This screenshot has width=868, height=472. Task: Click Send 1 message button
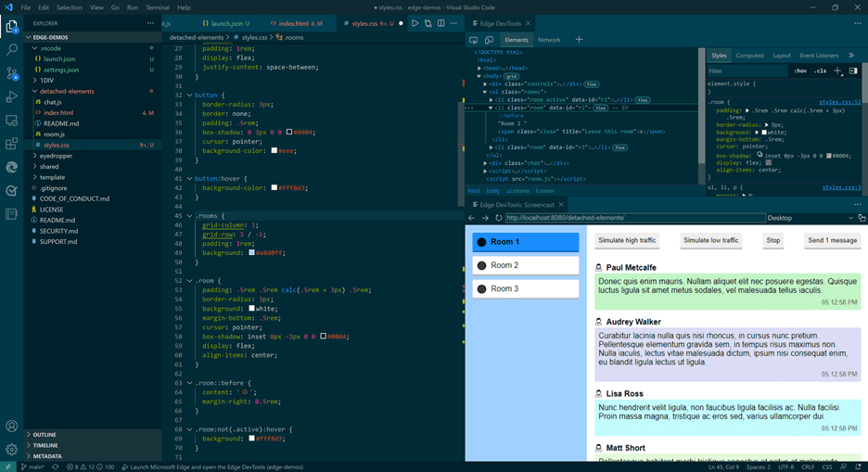(x=832, y=241)
